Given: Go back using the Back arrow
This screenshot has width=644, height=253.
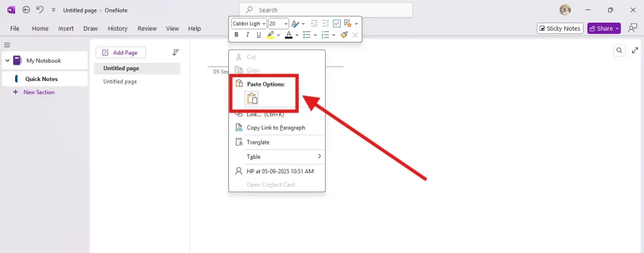Looking at the screenshot, I should (26, 10).
